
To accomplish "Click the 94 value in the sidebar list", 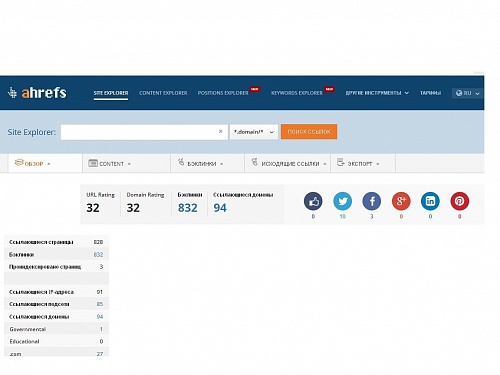I will 100,317.
